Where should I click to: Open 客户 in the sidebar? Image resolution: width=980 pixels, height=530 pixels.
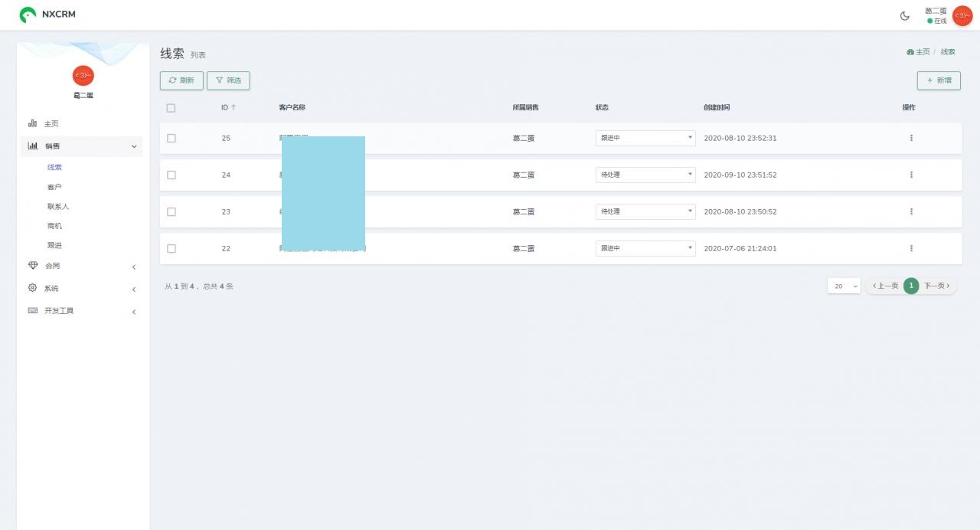(54, 187)
